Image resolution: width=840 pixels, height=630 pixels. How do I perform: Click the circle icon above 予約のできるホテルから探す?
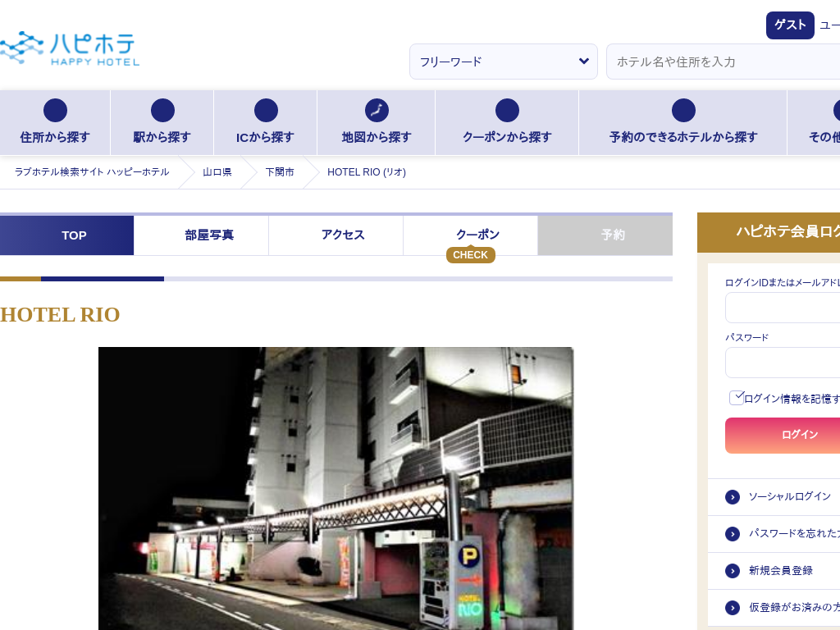[683, 111]
